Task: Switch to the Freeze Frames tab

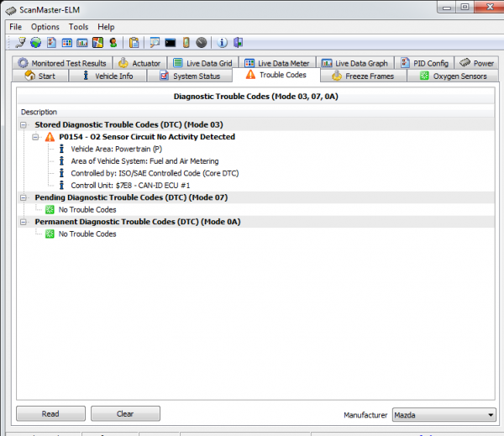Action: point(363,76)
